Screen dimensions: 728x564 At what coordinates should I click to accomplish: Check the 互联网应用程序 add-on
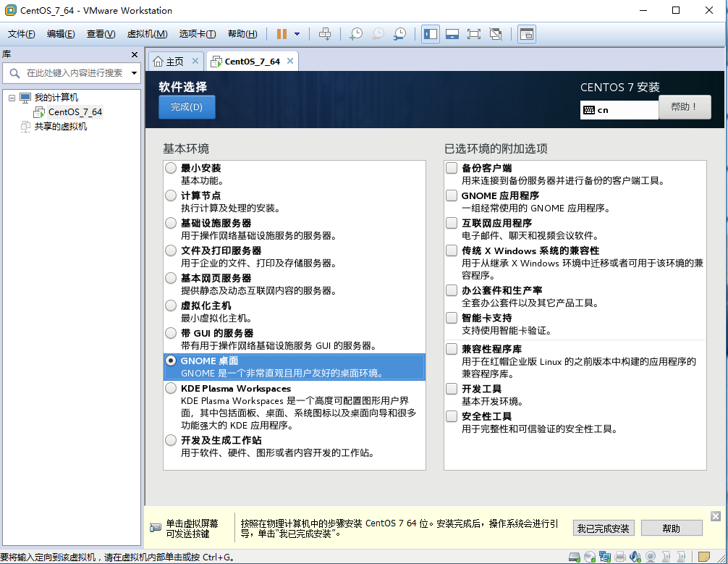[452, 222]
